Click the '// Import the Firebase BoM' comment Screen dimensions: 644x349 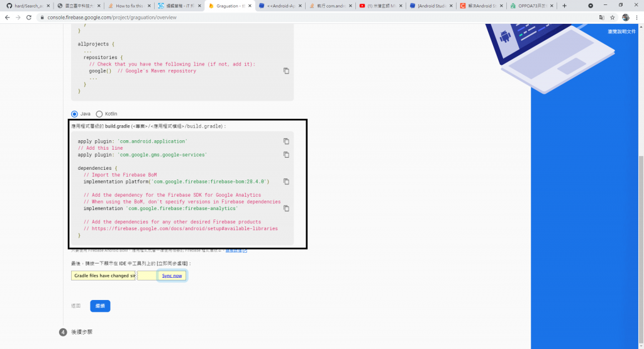point(120,175)
